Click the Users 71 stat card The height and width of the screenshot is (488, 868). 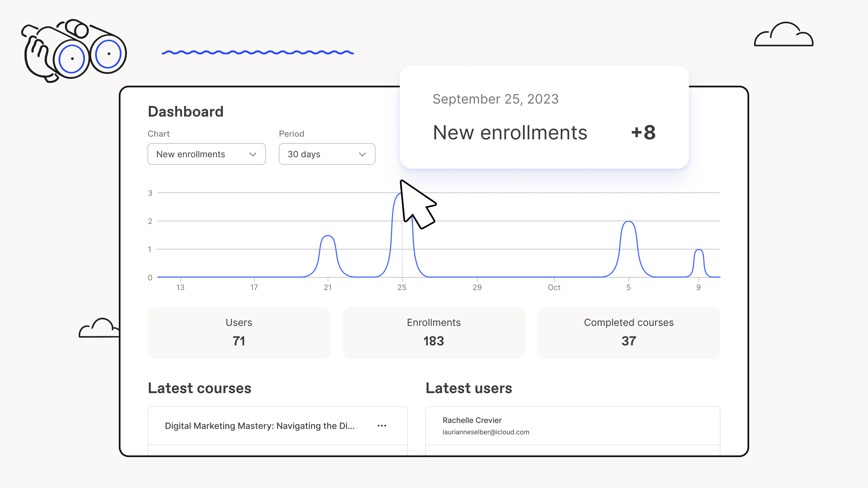[239, 332]
